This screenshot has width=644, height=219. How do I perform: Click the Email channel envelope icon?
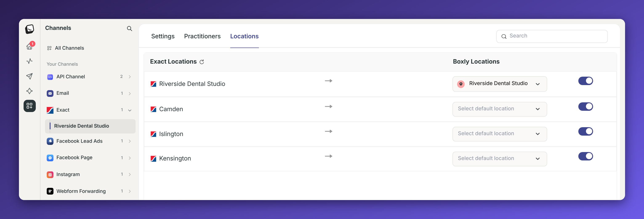click(50, 93)
